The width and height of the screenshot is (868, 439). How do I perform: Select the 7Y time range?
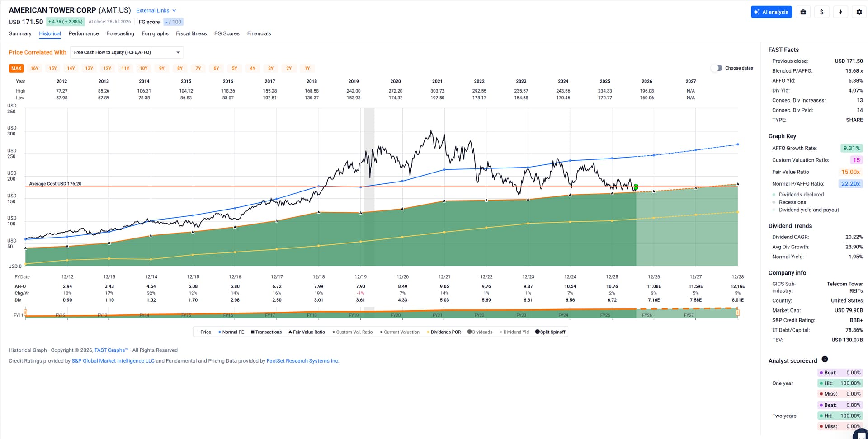coord(198,68)
